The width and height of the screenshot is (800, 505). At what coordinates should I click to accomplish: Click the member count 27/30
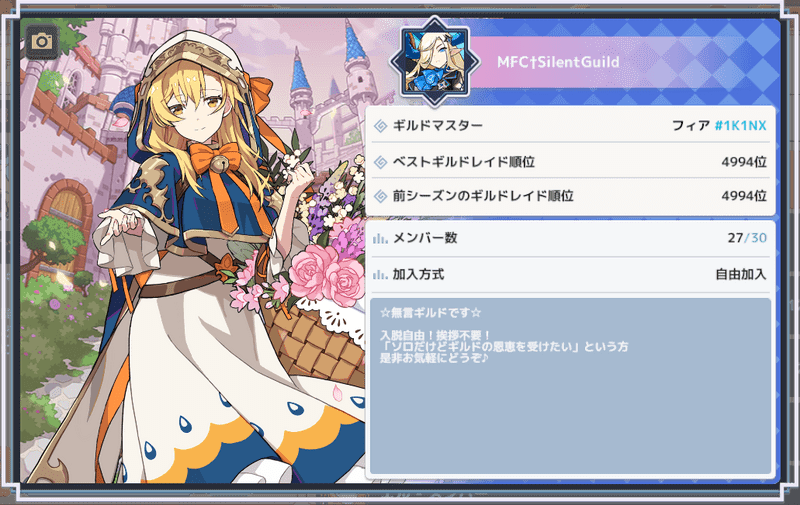(x=747, y=238)
